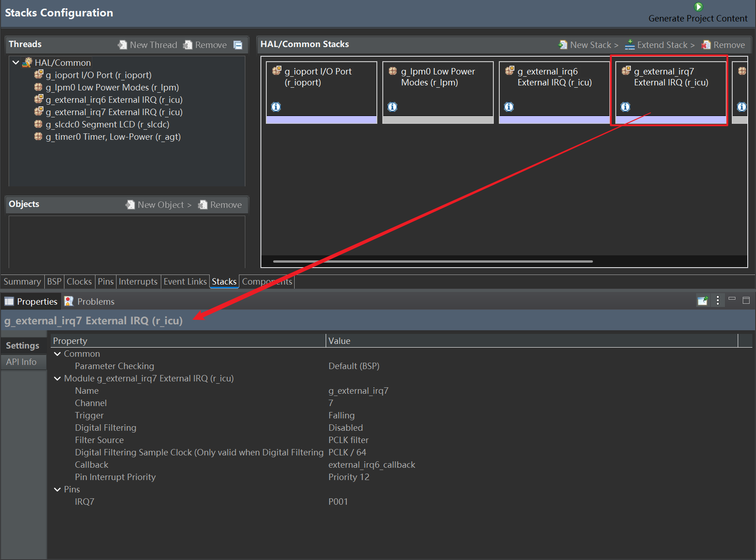Click module icon on g_external_irq6 stack block
Viewport: 756px width, 560px height.
(x=510, y=70)
